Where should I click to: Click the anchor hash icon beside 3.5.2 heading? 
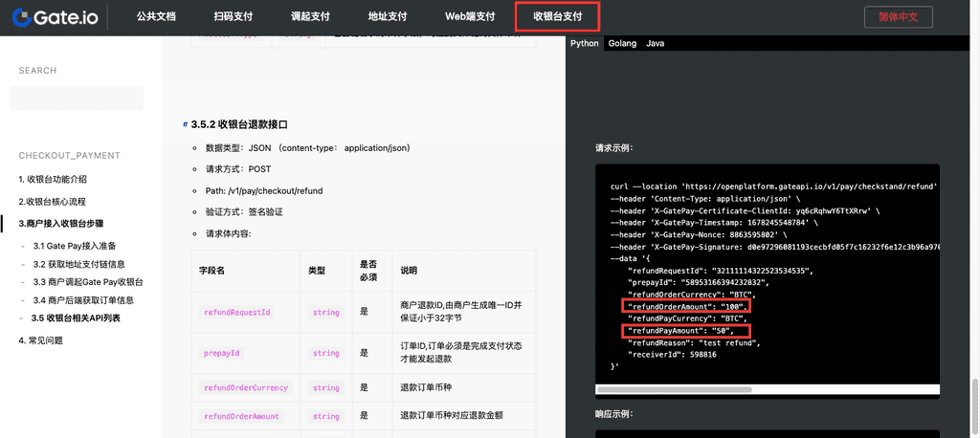click(x=185, y=125)
